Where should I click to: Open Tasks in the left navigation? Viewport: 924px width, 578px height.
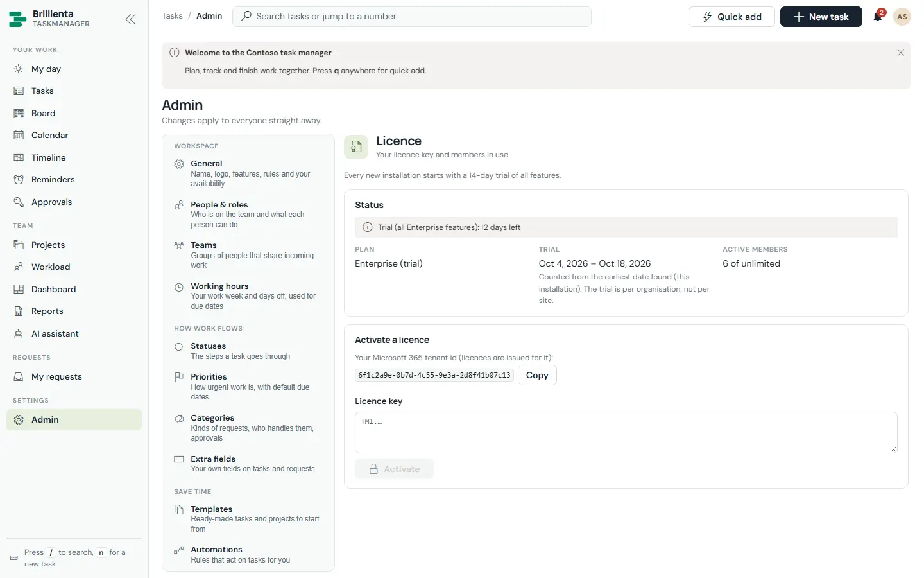[x=74, y=91]
